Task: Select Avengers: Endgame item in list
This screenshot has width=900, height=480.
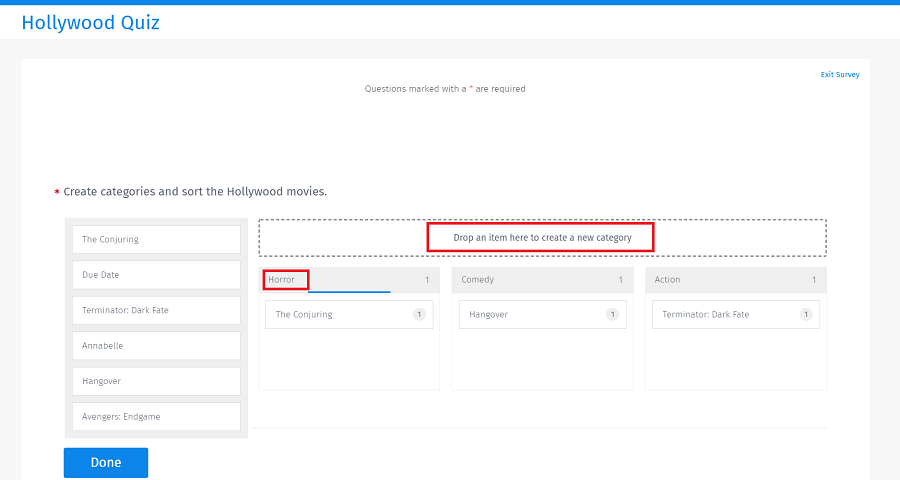Action: point(156,417)
